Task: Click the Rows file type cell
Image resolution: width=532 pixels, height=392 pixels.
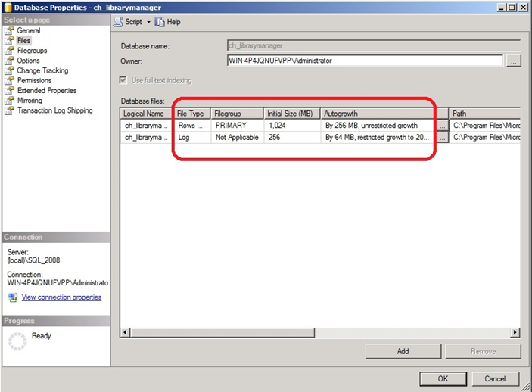Action: coord(192,126)
